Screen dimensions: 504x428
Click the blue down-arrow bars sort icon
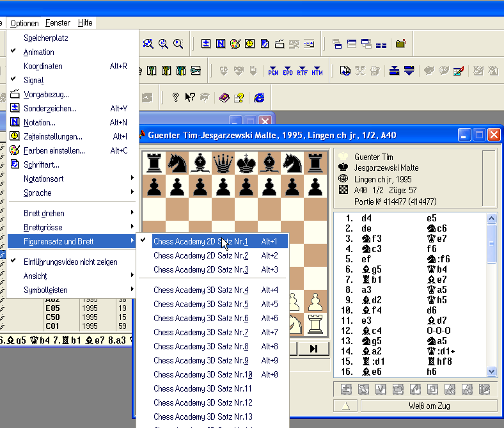409,71
